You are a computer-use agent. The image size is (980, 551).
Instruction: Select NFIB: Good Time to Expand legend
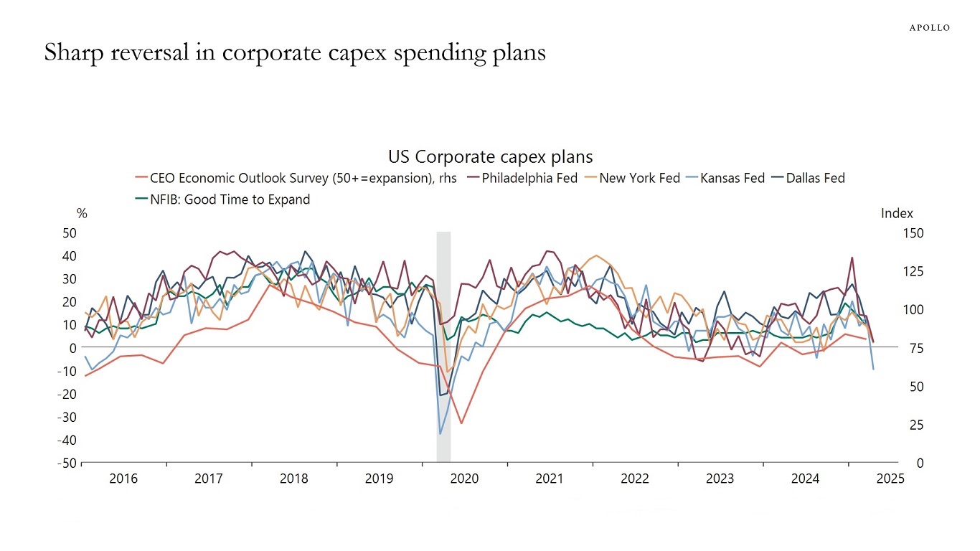click(222, 199)
